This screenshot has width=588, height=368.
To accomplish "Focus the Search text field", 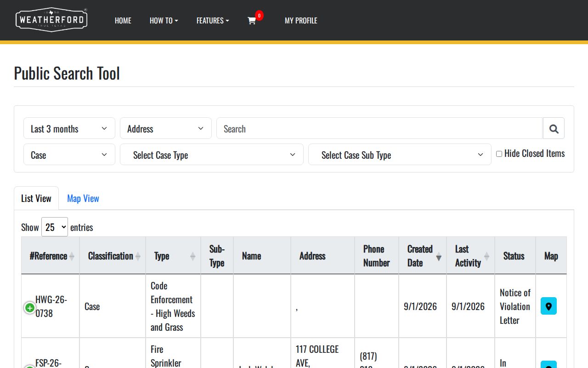I will pos(379,128).
